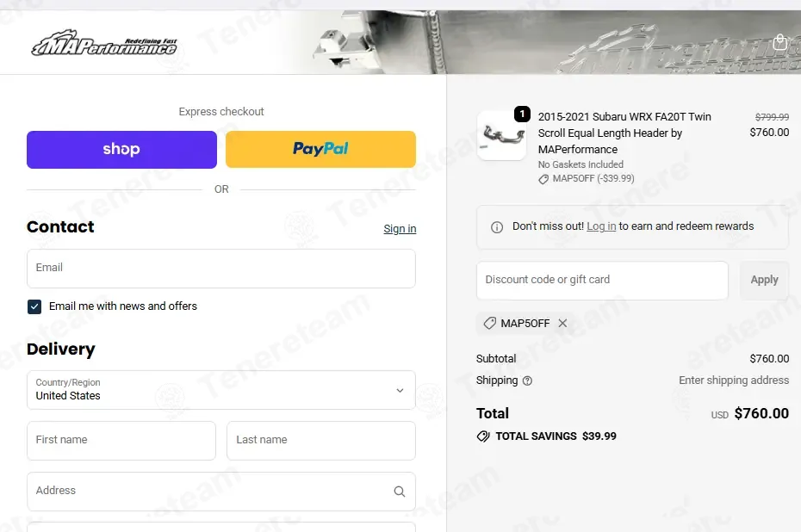801x532 pixels.
Task: Click the First name field
Action: (121, 441)
